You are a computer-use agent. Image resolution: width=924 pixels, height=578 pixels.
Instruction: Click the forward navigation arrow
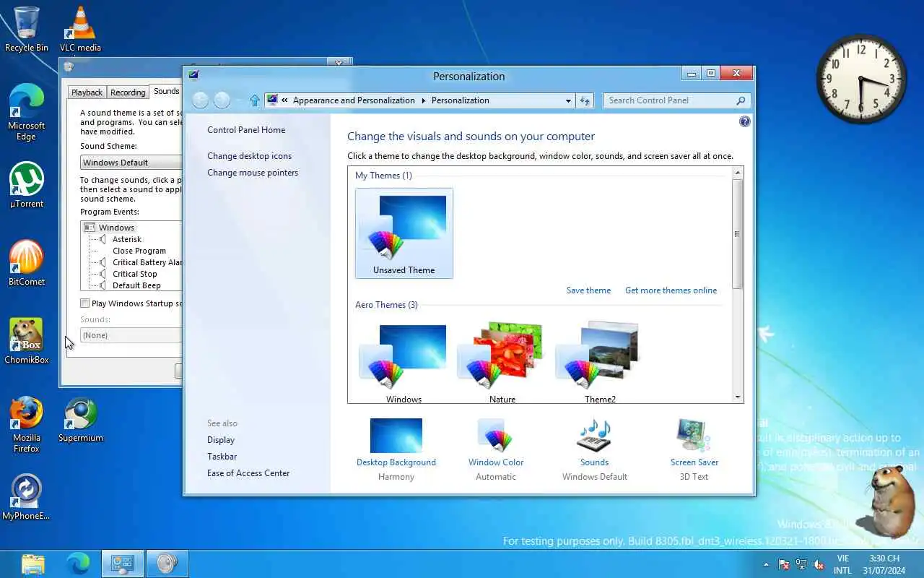tap(222, 100)
